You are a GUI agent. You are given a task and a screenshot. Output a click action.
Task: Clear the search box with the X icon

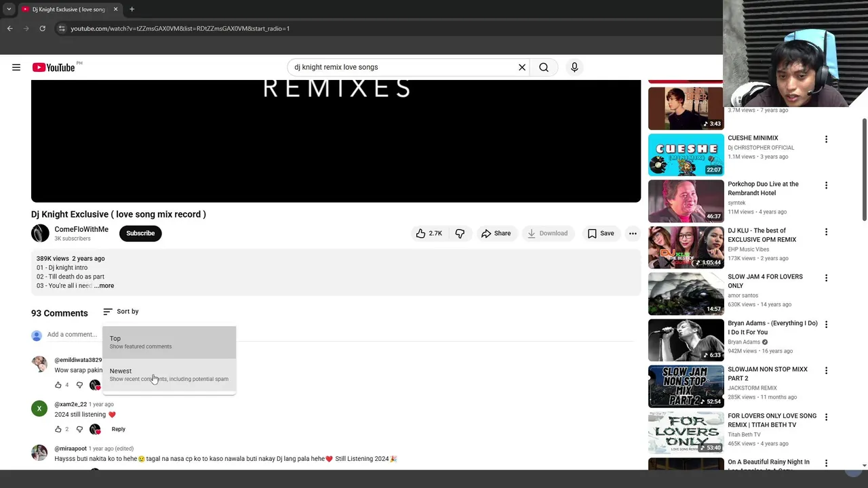pos(522,67)
